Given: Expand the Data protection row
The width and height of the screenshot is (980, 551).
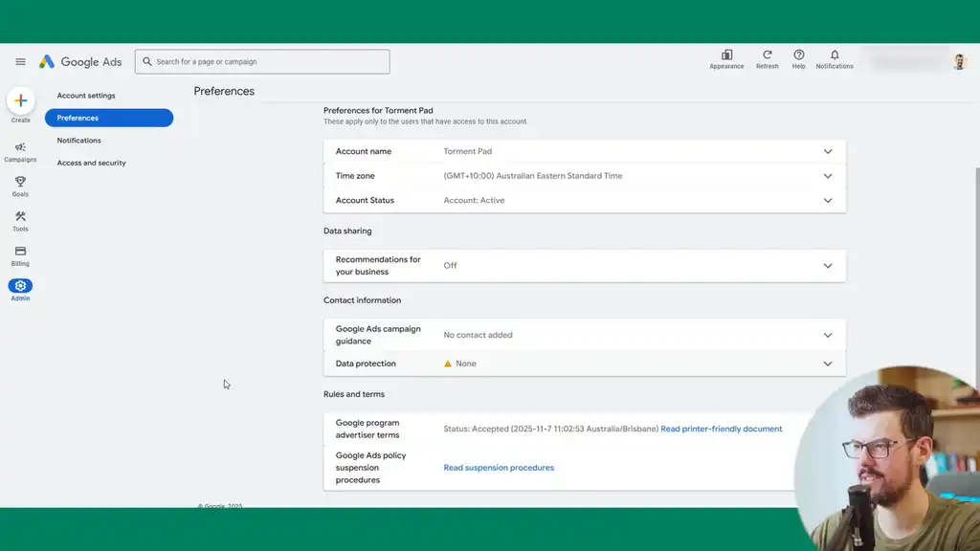Looking at the screenshot, I should coord(828,364).
